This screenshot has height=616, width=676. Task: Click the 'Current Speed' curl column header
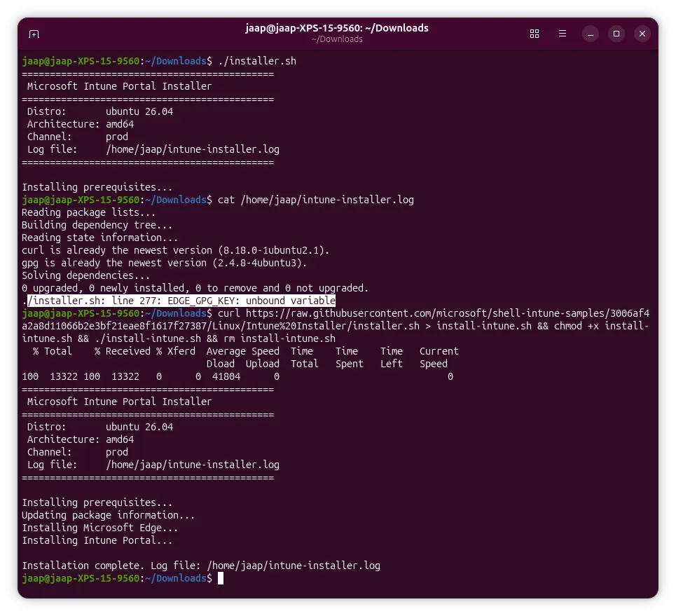pyautogui.click(x=439, y=357)
